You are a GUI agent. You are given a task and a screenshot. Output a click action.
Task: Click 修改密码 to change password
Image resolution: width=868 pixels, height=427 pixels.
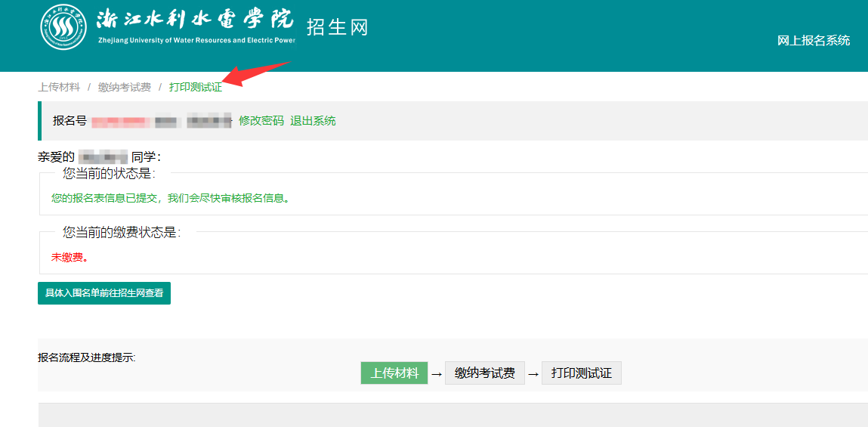(261, 121)
